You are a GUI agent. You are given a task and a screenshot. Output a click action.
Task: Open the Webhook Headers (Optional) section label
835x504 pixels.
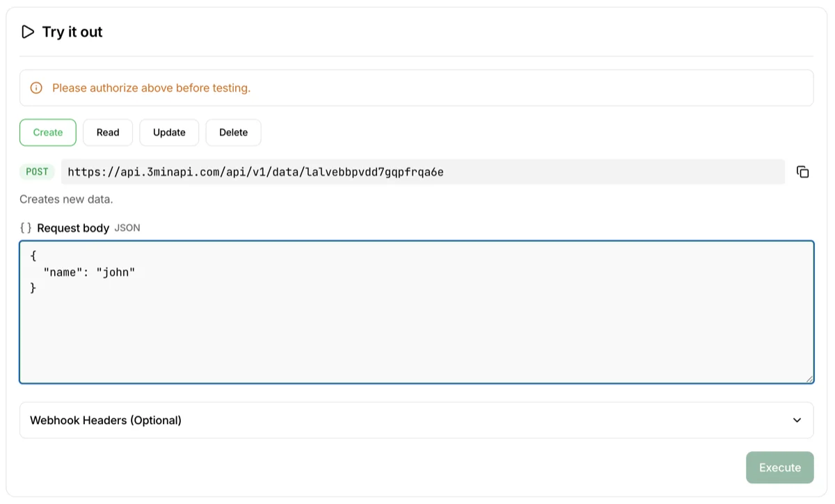(x=106, y=420)
